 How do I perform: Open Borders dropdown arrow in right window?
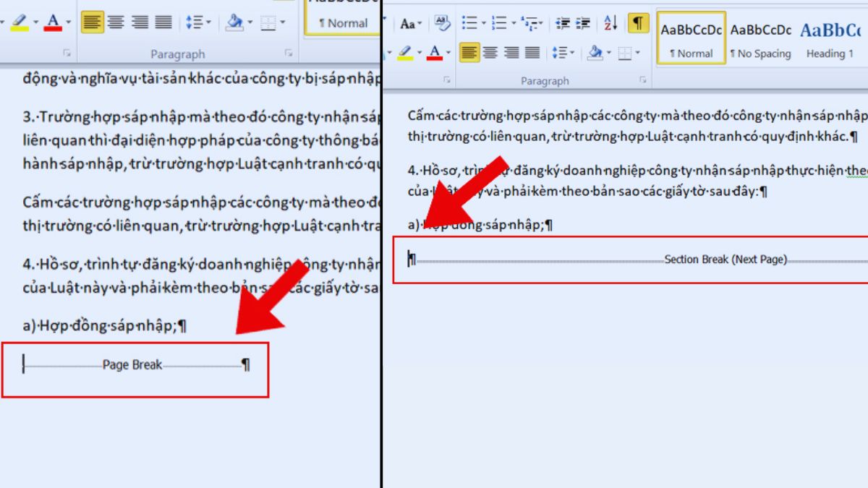click(x=639, y=52)
